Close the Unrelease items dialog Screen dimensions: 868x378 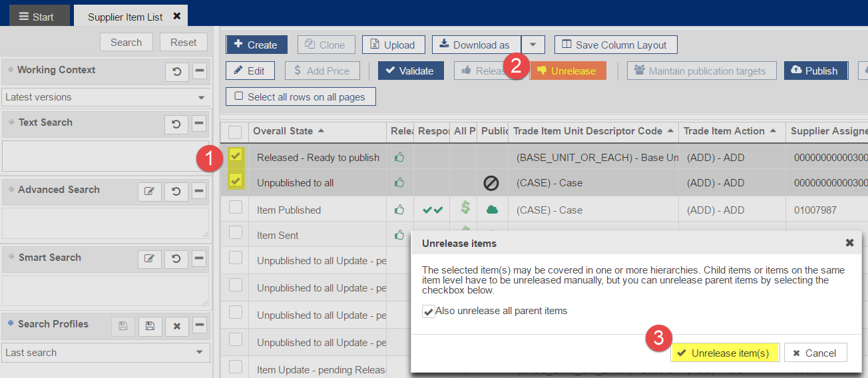[x=849, y=243]
